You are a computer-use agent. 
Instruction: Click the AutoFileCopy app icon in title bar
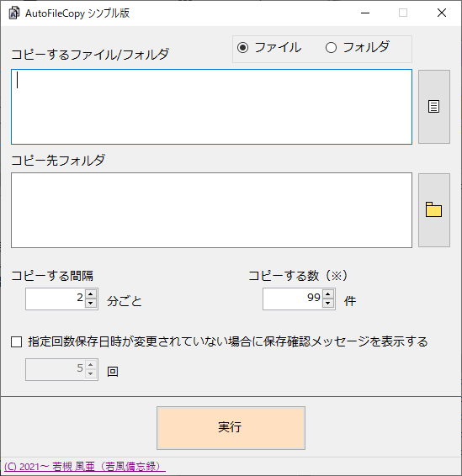pyautogui.click(x=14, y=13)
